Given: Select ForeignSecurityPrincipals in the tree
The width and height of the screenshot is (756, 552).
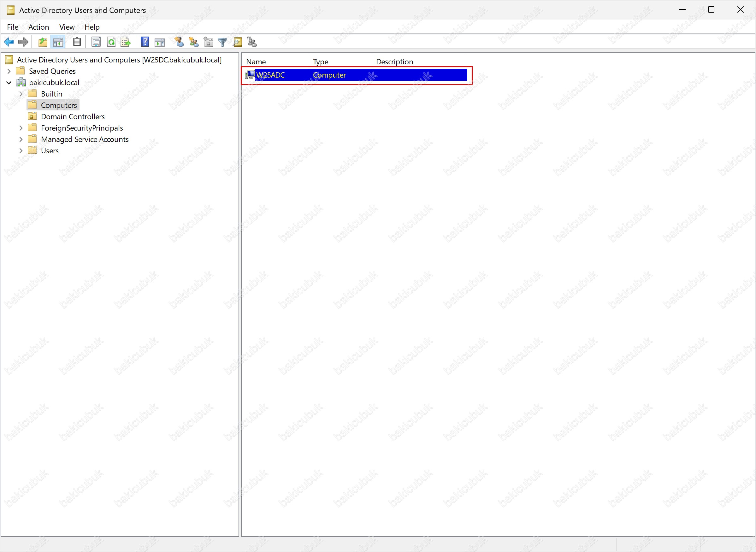Looking at the screenshot, I should point(82,128).
